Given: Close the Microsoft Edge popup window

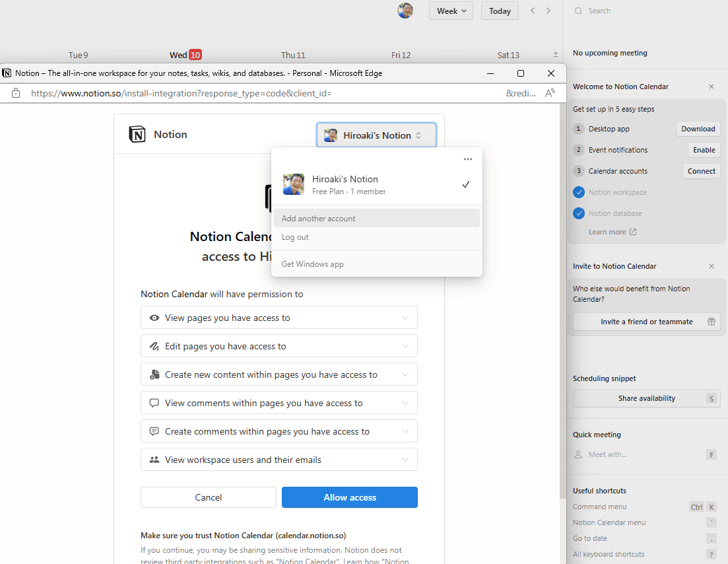Looking at the screenshot, I should point(551,73).
